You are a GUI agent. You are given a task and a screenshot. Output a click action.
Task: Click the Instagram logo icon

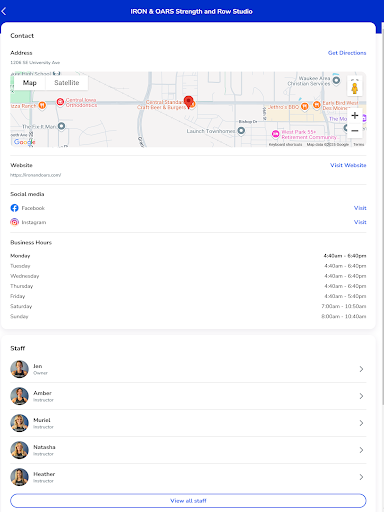[x=14, y=222]
